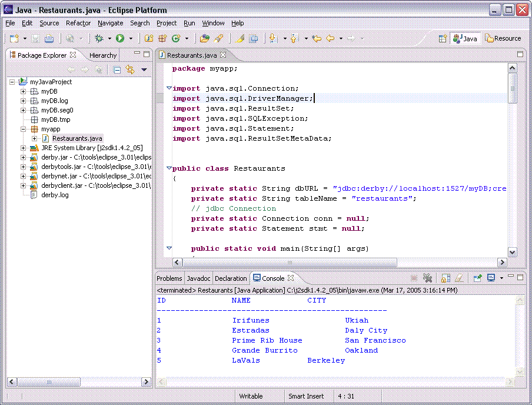Collapse the myJavaProject tree node

(12, 82)
